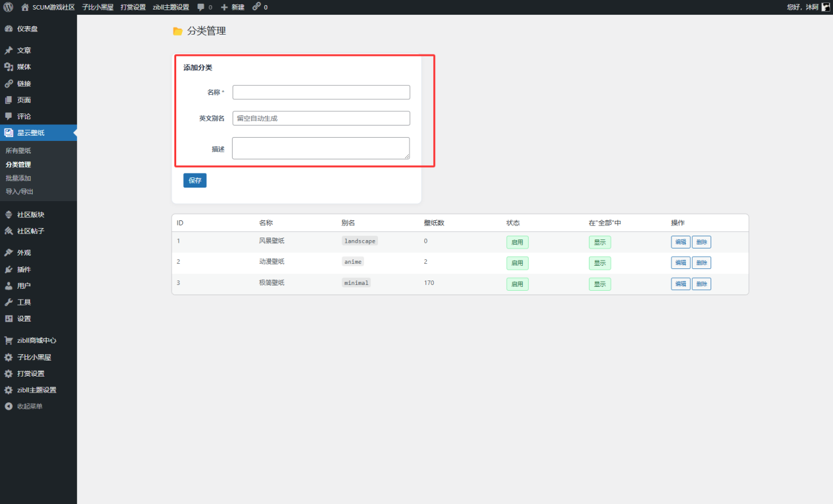Collapse the menu with 收起菜单 arrow icon
833x504 pixels.
point(9,406)
